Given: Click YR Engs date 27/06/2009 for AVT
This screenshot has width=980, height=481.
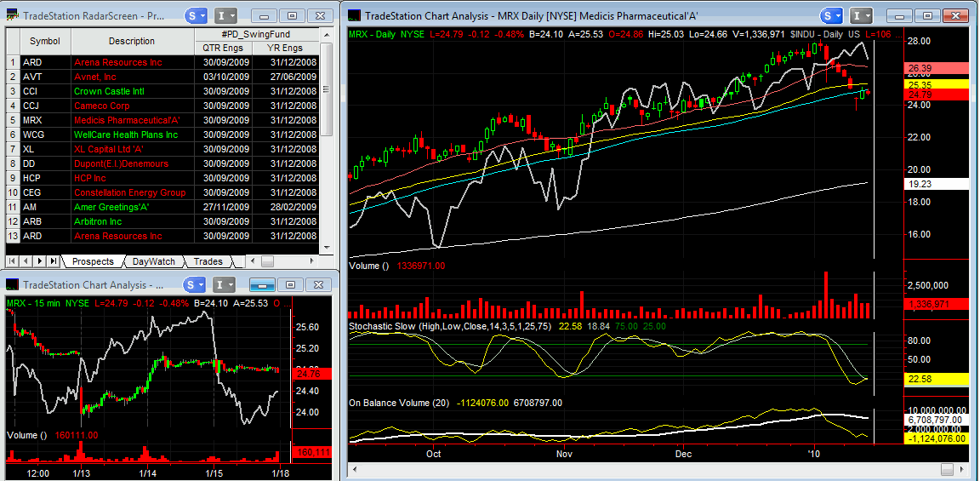Looking at the screenshot, I should (286, 77).
